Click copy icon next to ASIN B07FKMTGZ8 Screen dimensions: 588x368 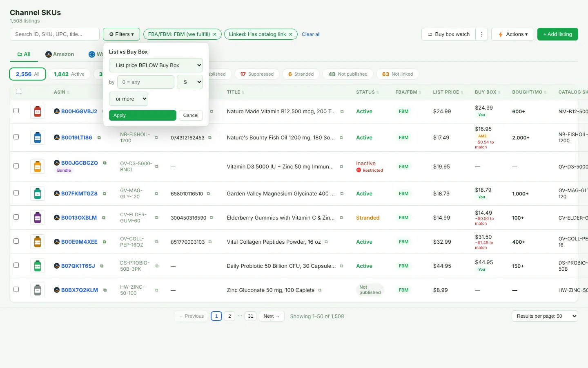pos(104,194)
